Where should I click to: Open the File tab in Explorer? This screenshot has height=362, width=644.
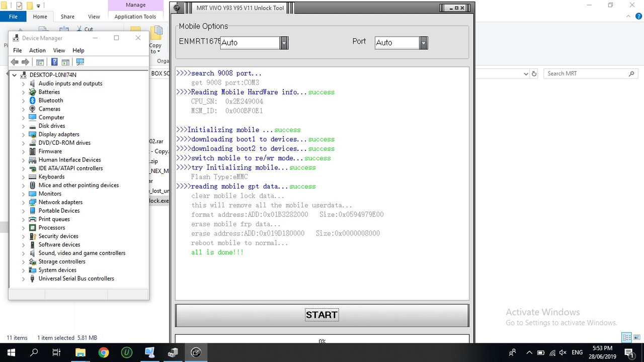tap(13, 17)
